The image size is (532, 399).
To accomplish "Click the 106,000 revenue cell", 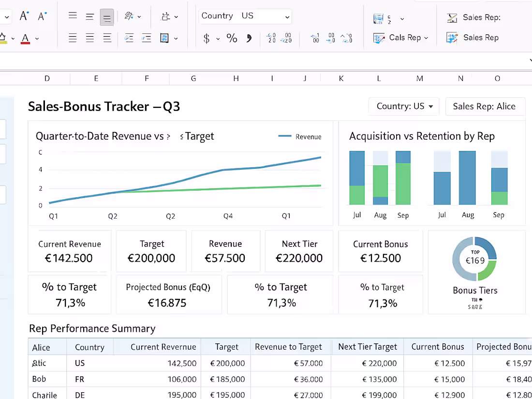I will (157, 379).
